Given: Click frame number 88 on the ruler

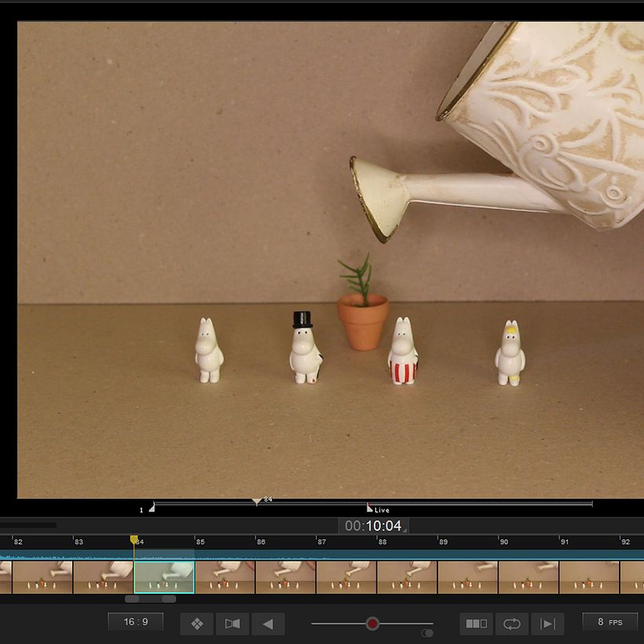Looking at the screenshot, I should coord(382,542).
